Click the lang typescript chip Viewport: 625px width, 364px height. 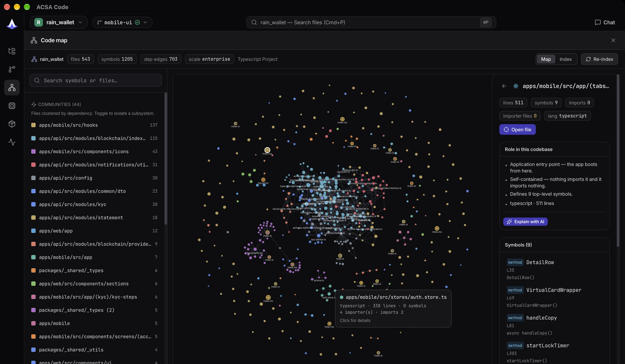coord(567,116)
